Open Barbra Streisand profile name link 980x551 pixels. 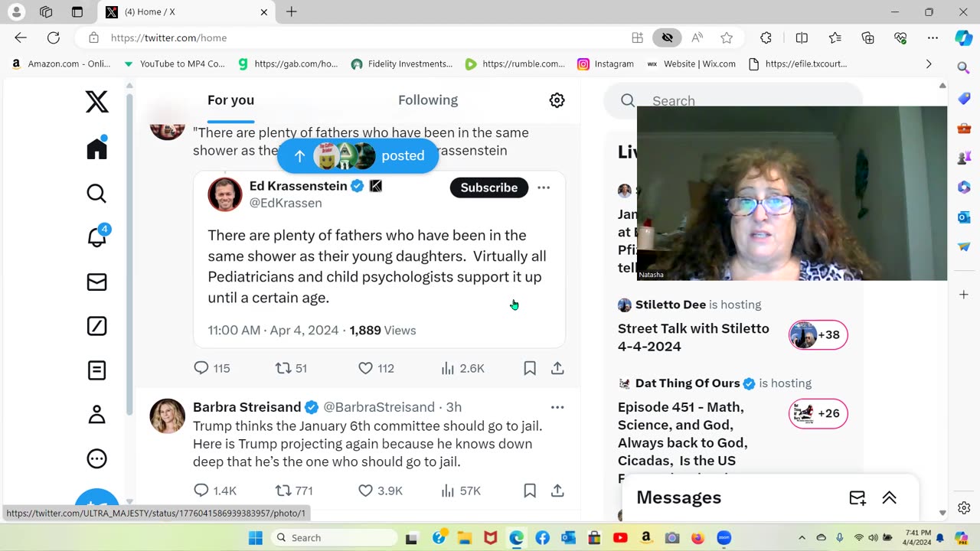[247, 407]
